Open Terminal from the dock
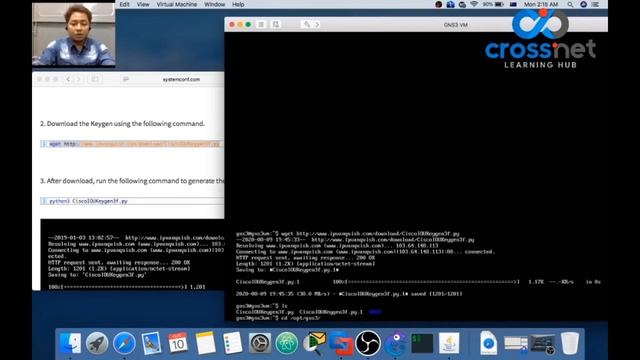 point(422,343)
